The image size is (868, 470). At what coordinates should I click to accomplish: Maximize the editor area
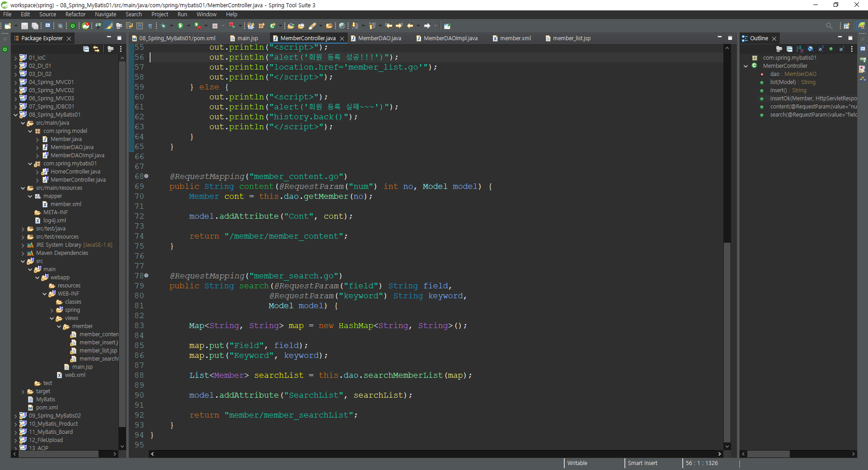coord(730,38)
